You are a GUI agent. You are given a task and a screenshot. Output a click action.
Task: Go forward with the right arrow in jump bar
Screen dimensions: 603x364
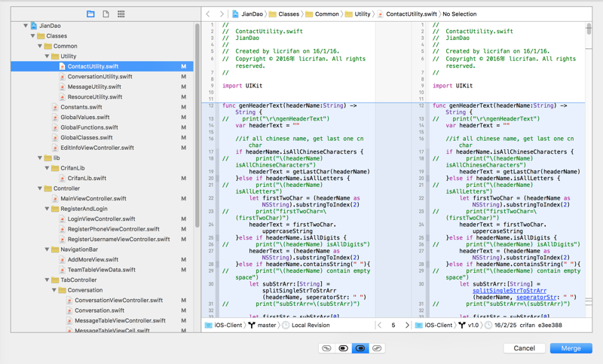click(x=221, y=14)
